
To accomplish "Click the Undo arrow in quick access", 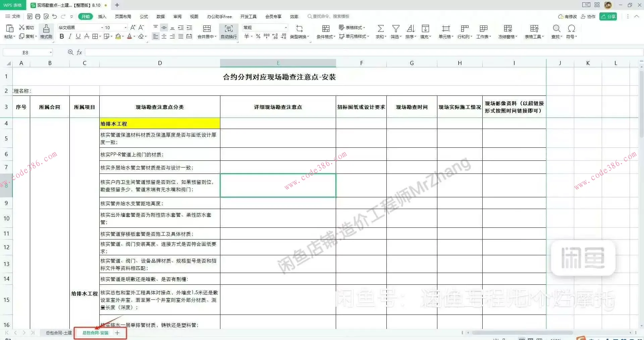I will (55, 16).
